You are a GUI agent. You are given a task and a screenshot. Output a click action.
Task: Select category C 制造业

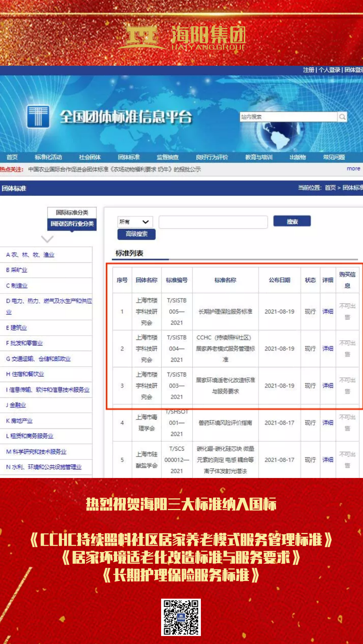click(x=16, y=286)
